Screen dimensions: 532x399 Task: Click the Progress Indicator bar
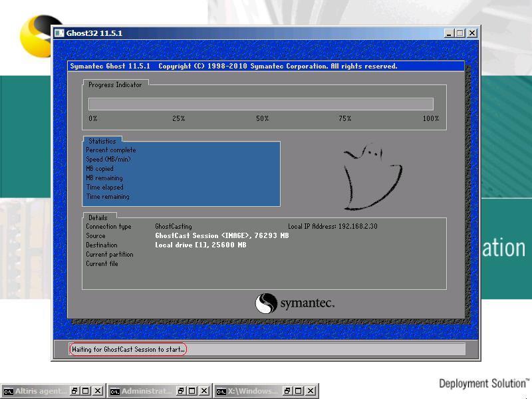tap(261, 104)
